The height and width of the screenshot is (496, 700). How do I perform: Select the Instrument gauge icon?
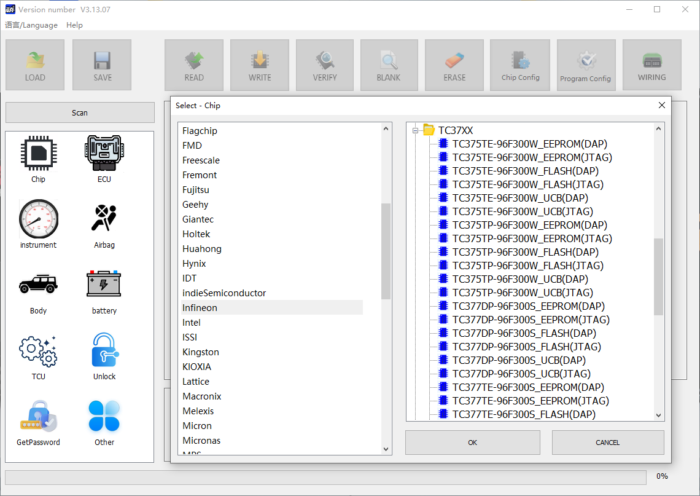[38, 219]
